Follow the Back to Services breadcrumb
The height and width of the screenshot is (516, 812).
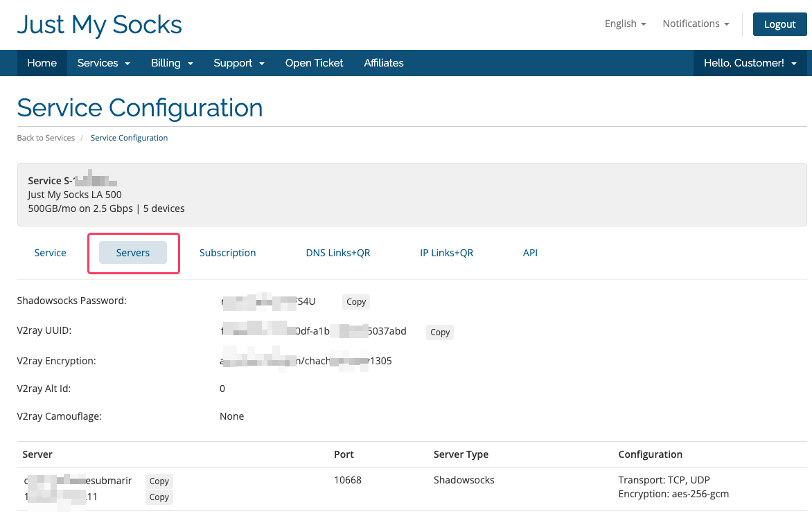click(46, 138)
